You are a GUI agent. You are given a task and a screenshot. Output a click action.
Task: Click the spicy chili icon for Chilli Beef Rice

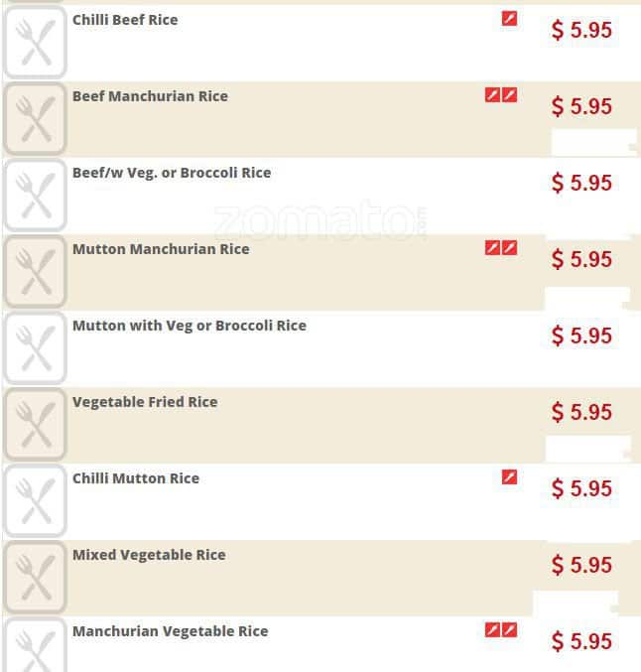tap(509, 19)
